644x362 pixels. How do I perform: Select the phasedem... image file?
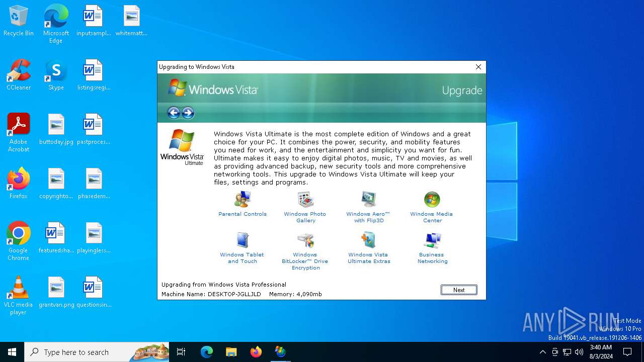(x=93, y=184)
